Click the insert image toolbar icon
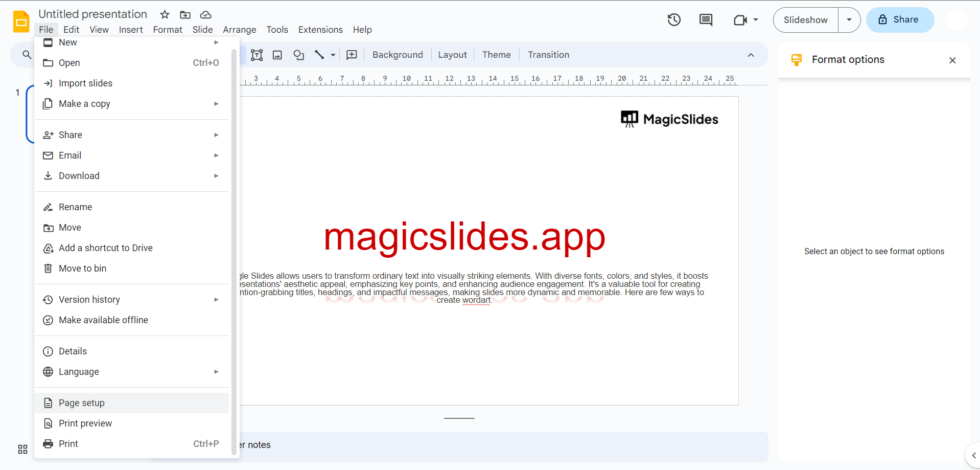The image size is (980, 470). point(277,55)
